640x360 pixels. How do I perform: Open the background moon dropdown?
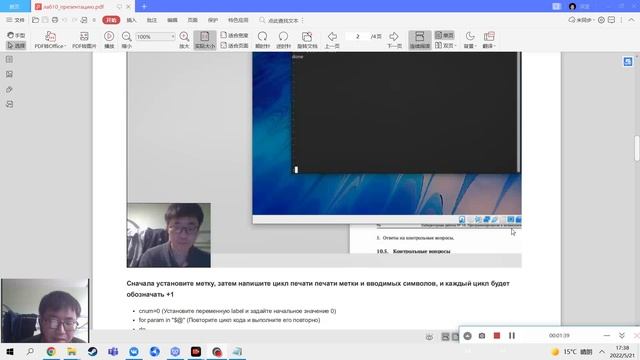tap(470, 40)
